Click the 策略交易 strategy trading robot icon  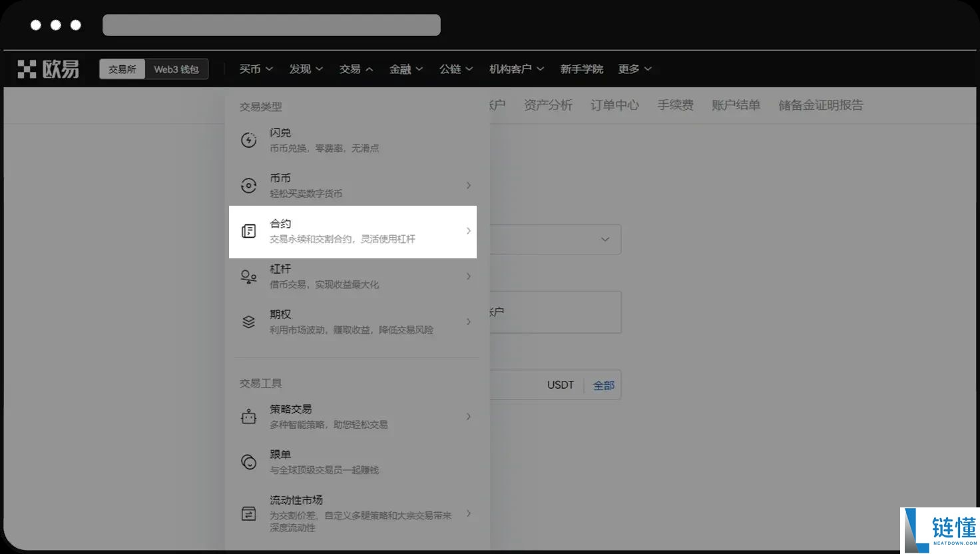click(x=248, y=416)
